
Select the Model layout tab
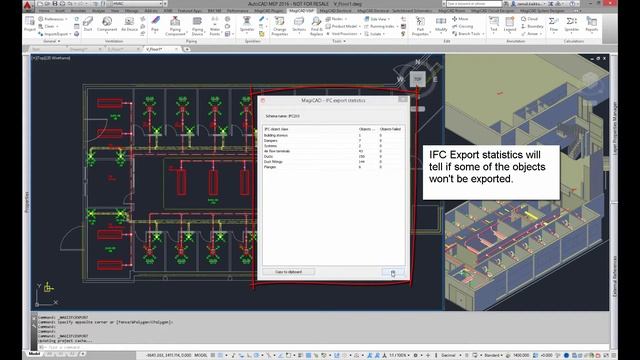coord(34,353)
